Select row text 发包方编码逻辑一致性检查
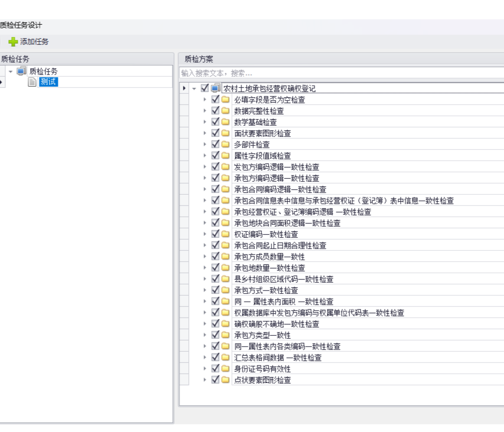504x432 pixels. pyautogui.click(x=276, y=167)
